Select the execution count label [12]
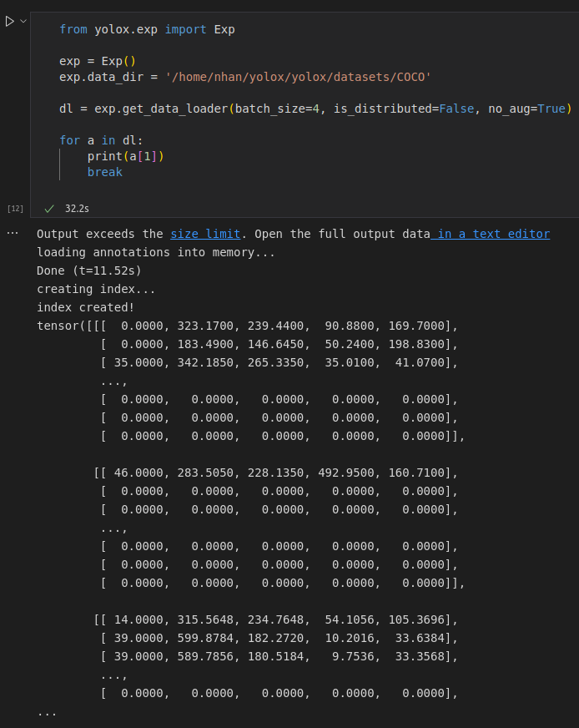This screenshot has width=579, height=728. click(x=15, y=208)
